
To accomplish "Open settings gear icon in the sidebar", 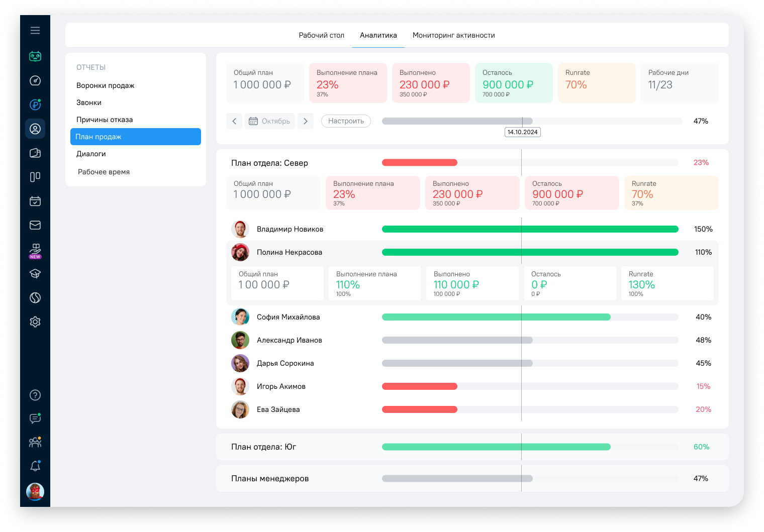I will pos(35,322).
